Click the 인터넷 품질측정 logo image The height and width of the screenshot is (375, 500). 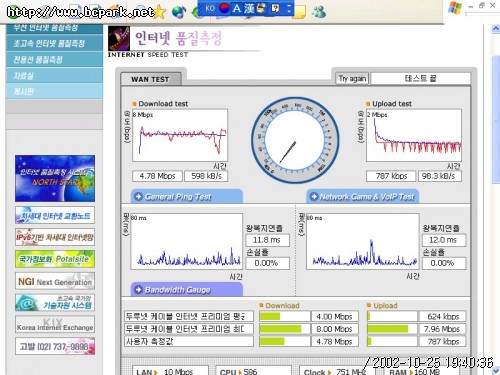pyautogui.click(x=119, y=39)
